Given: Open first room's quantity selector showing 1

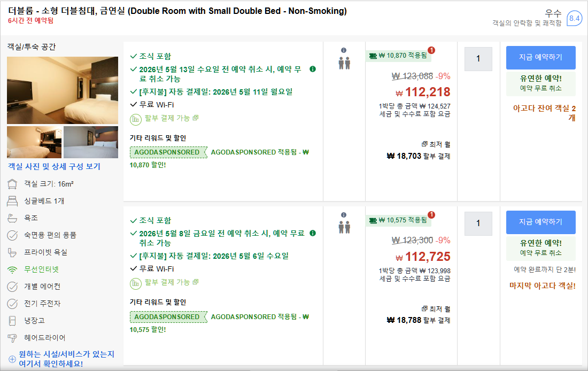Looking at the screenshot, I should [x=478, y=59].
